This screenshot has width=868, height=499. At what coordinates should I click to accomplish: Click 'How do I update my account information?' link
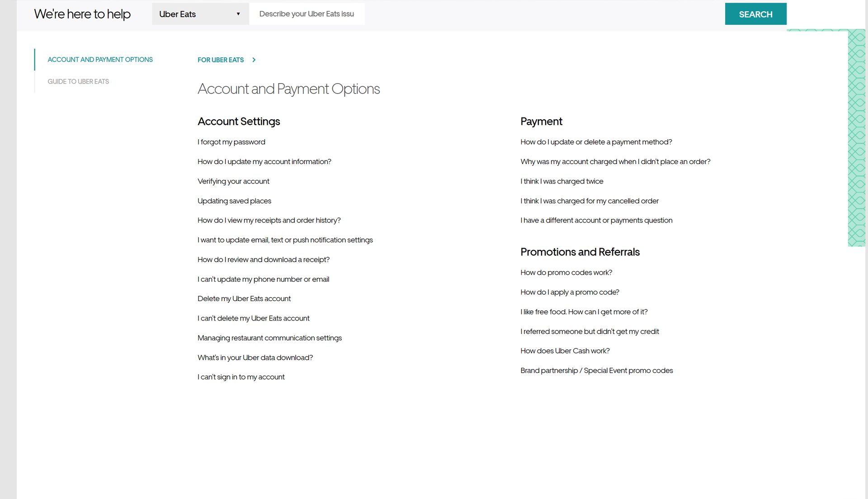point(264,161)
